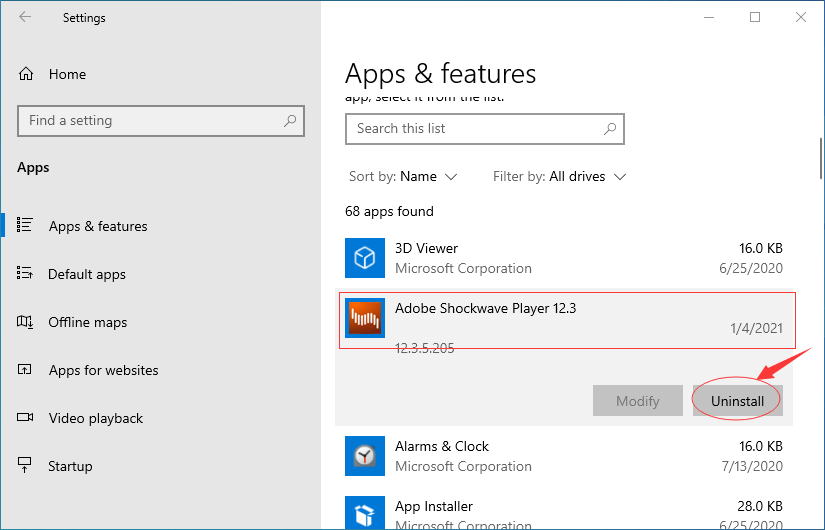
Task: Open Default apps section
Action: (87, 274)
